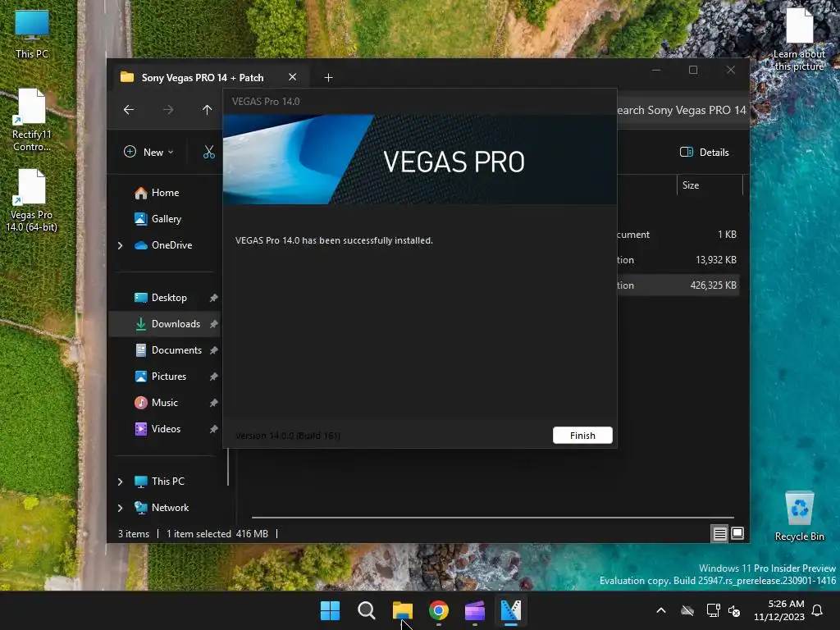Go up one folder level in Explorer
The width and height of the screenshot is (840, 630).
pos(208,110)
